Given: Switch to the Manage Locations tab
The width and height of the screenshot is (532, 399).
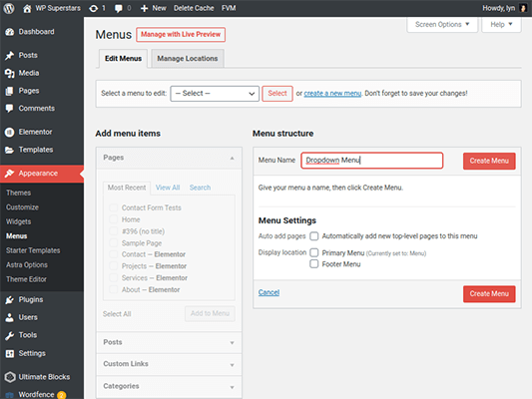Looking at the screenshot, I should (188, 59).
